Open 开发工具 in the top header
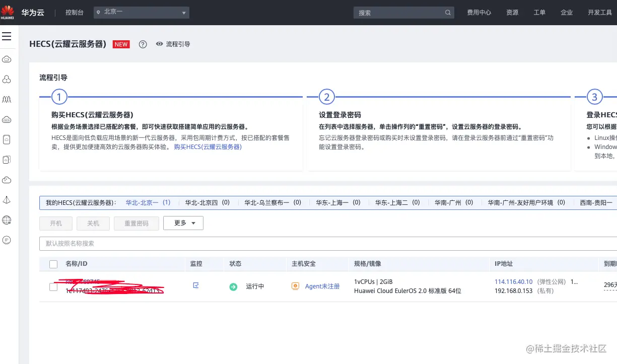617x364 pixels. pos(600,13)
